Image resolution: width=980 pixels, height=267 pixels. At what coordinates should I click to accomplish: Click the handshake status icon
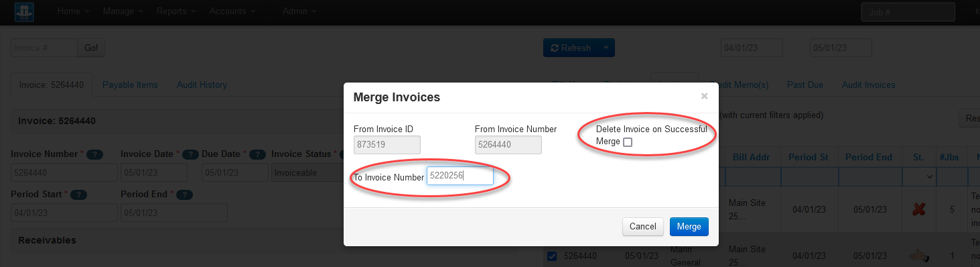coord(918,256)
